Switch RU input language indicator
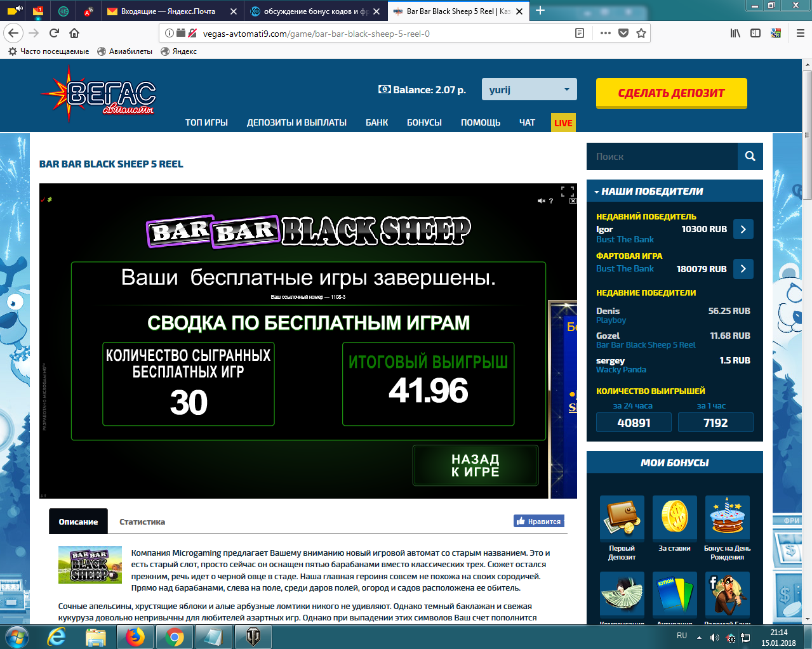Screen dimensions: 812x649 pyautogui.click(x=682, y=636)
